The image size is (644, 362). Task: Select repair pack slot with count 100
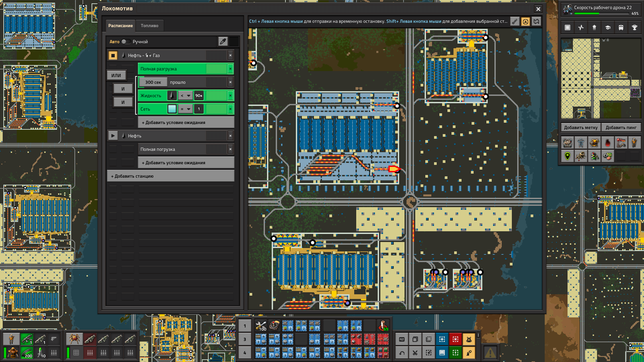261,326
